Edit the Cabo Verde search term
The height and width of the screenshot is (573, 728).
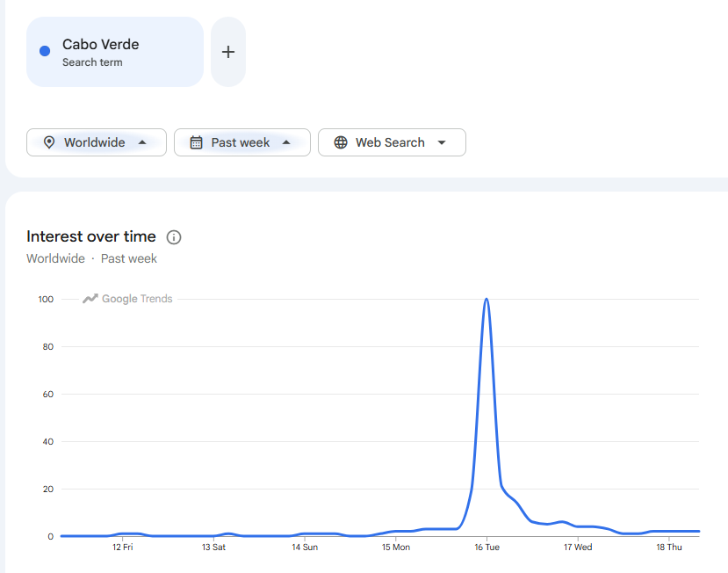pyautogui.click(x=115, y=52)
